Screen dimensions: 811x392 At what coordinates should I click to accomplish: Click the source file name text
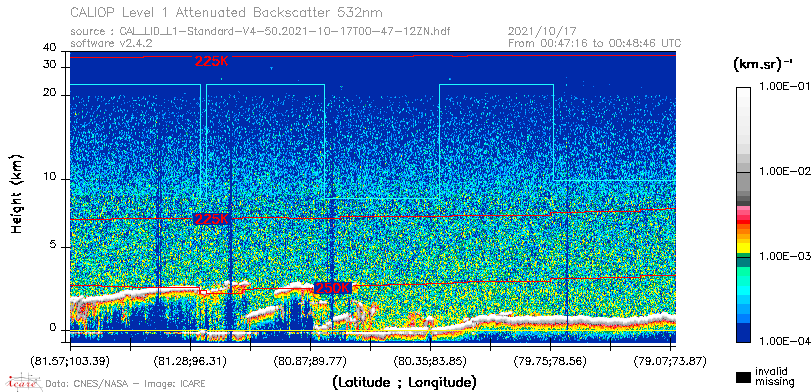tap(260, 32)
